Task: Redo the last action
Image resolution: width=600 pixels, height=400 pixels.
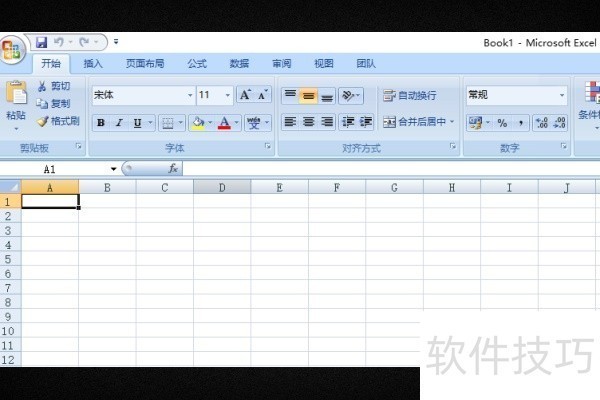Action: point(84,42)
